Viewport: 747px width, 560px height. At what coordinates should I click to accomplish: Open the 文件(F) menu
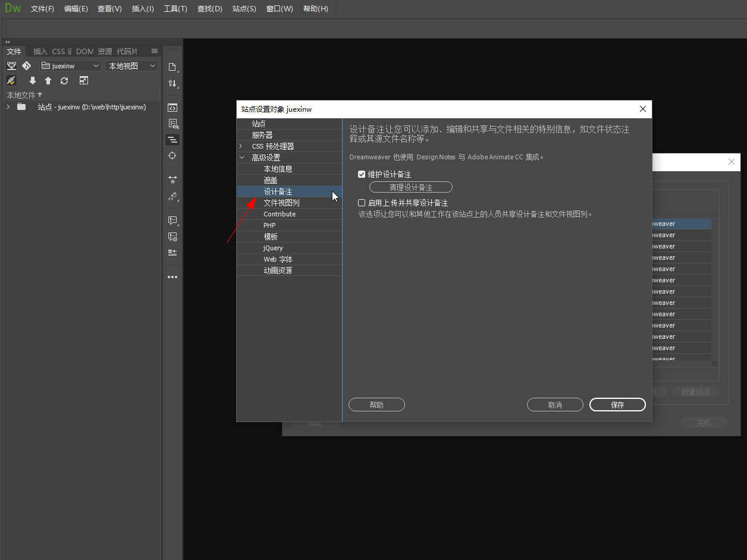coord(42,9)
